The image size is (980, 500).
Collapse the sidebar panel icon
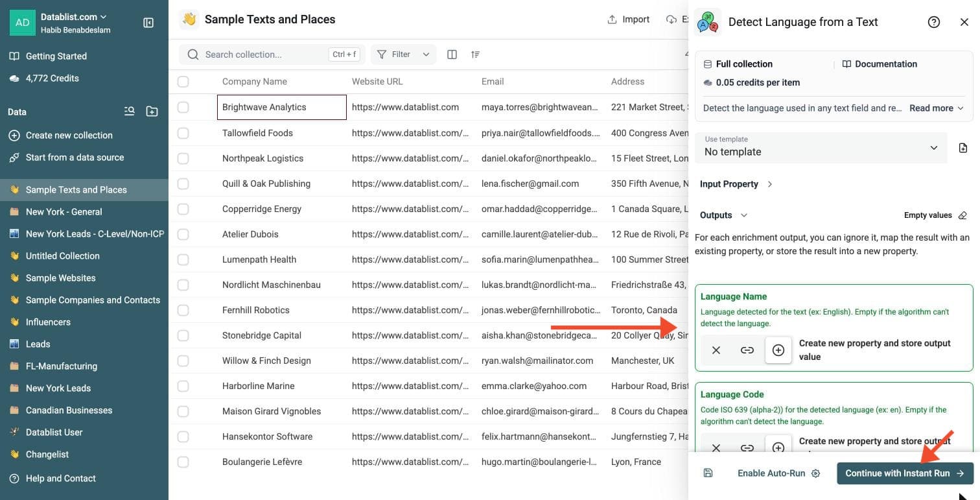148,23
